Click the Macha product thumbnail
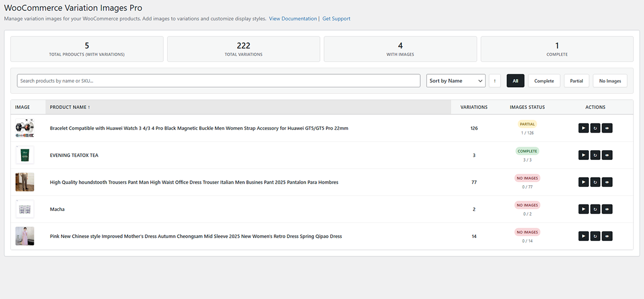Viewport: 644px width, 299px height. [x=25, y=209]
